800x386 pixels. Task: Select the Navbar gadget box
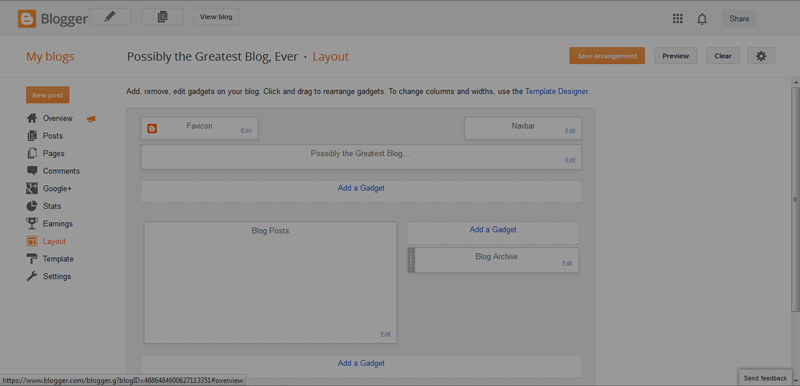(x=523, y=128)
